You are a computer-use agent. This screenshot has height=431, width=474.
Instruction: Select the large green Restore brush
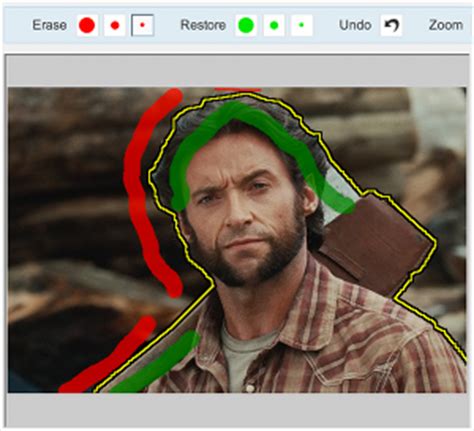[x=246, y=25]
